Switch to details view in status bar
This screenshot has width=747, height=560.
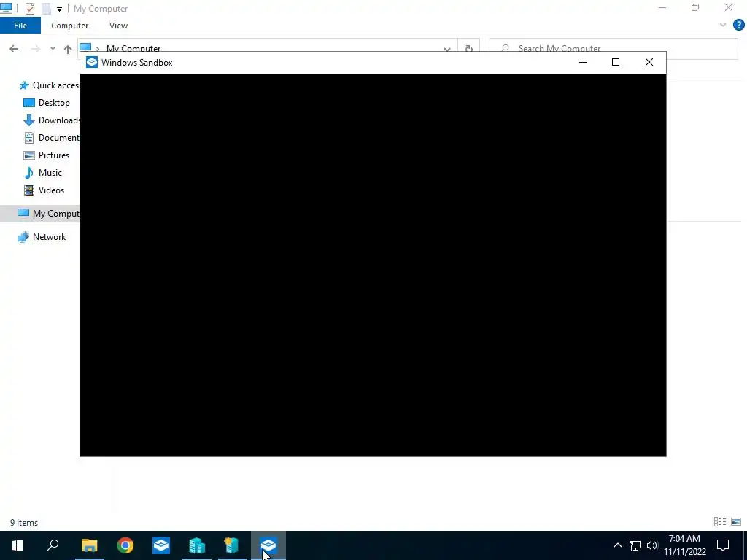coord(720,522)
